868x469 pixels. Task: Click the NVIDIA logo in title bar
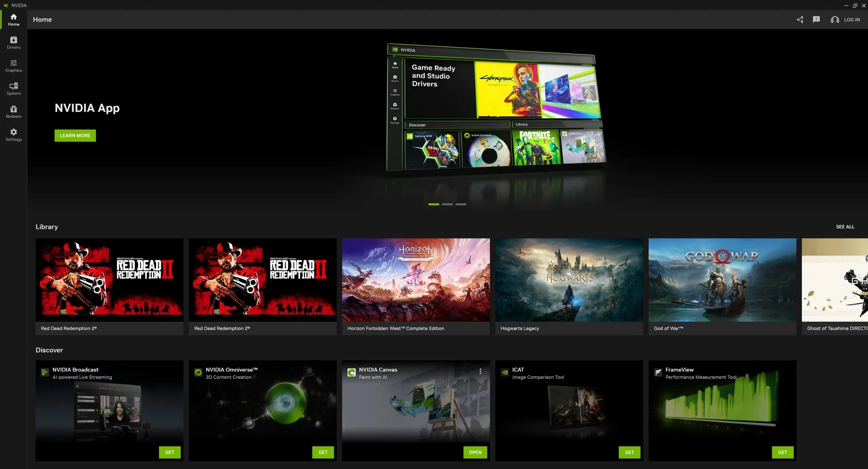(6, 5)
